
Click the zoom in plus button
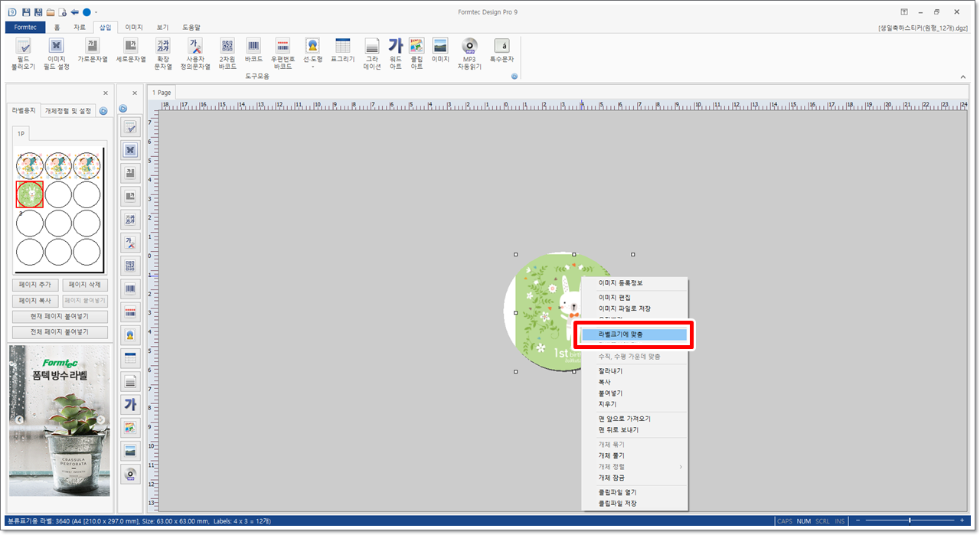point(963,521)
